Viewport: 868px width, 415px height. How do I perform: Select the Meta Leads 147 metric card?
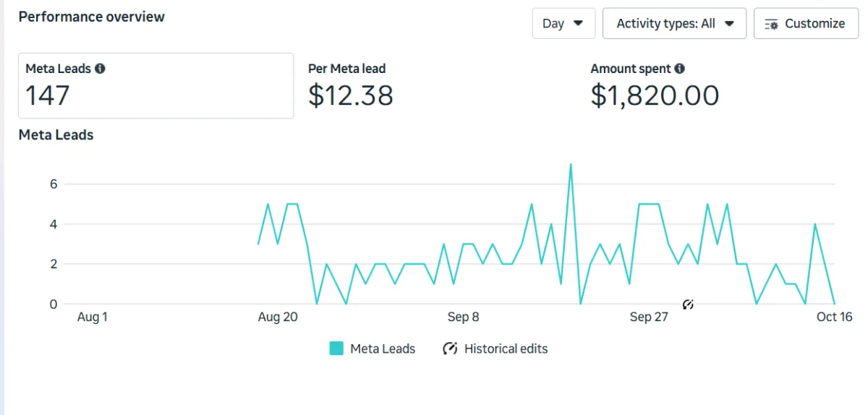[156, 85]
